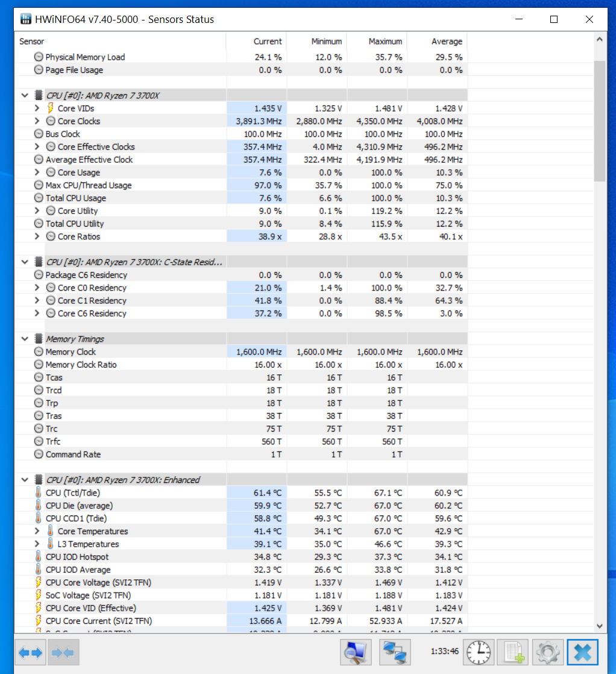The width and height of the screenshot is (616, 674).
Task: Select the Trfc timing row
Action: click(241, 441)
